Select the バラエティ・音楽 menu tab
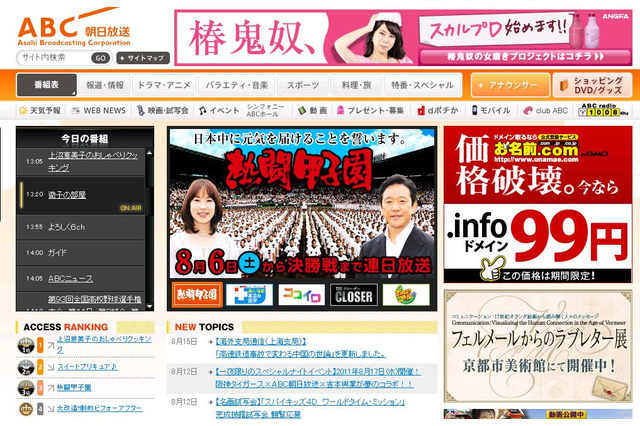Screen dimensions: 640x426 [236, 85]
